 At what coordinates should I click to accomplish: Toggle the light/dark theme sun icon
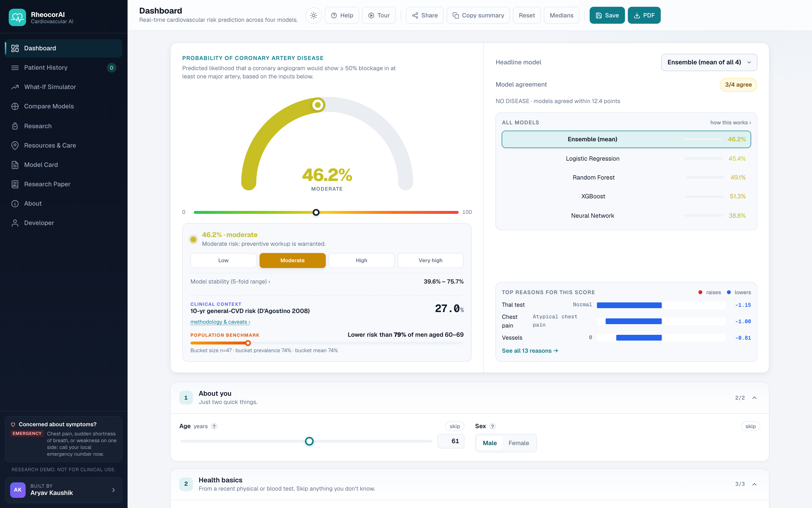coord(313,15)
